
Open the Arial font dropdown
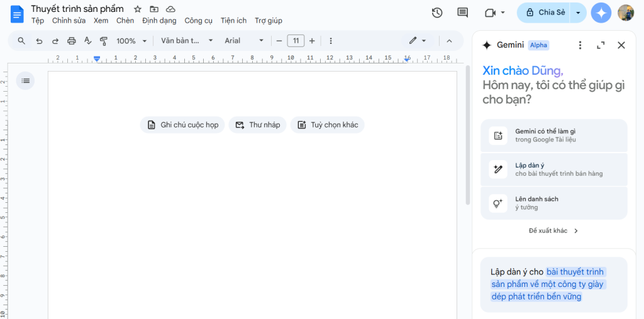(x=244, y=41)
